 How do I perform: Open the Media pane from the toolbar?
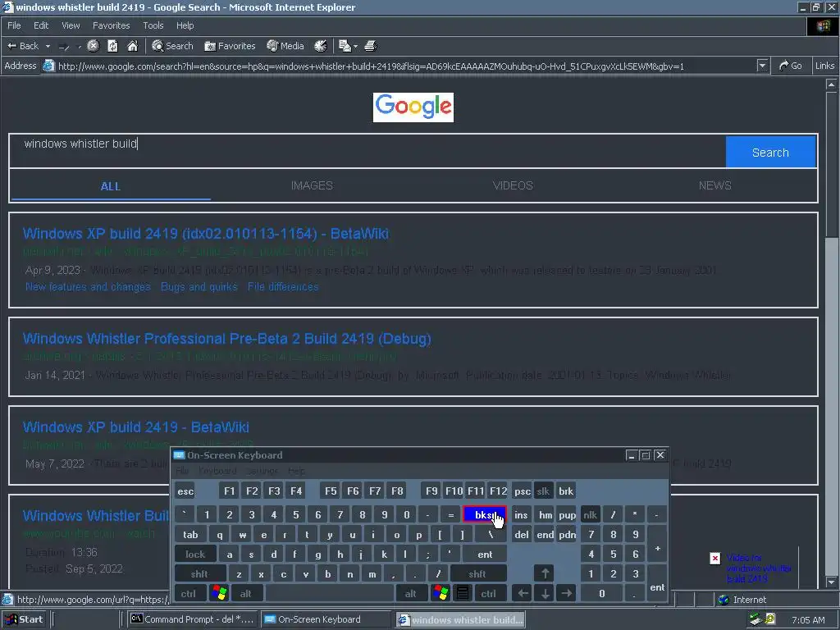(285, 46)
